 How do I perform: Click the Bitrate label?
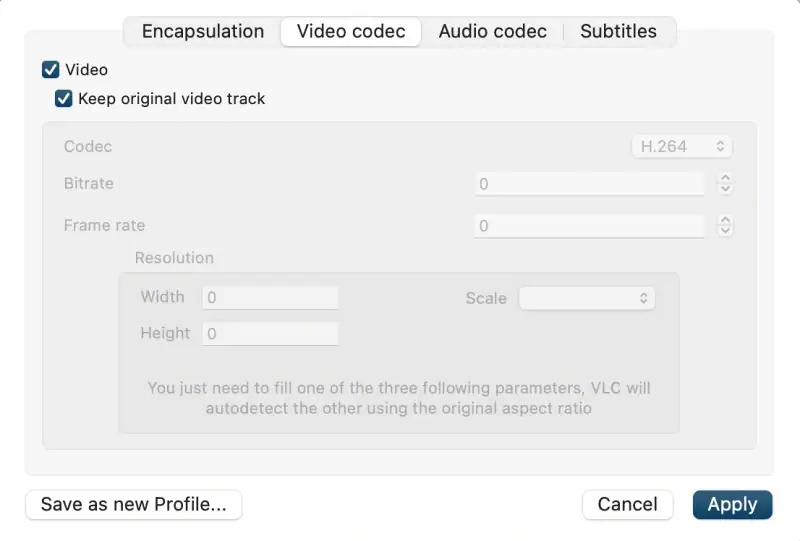(x=89, y=183)
